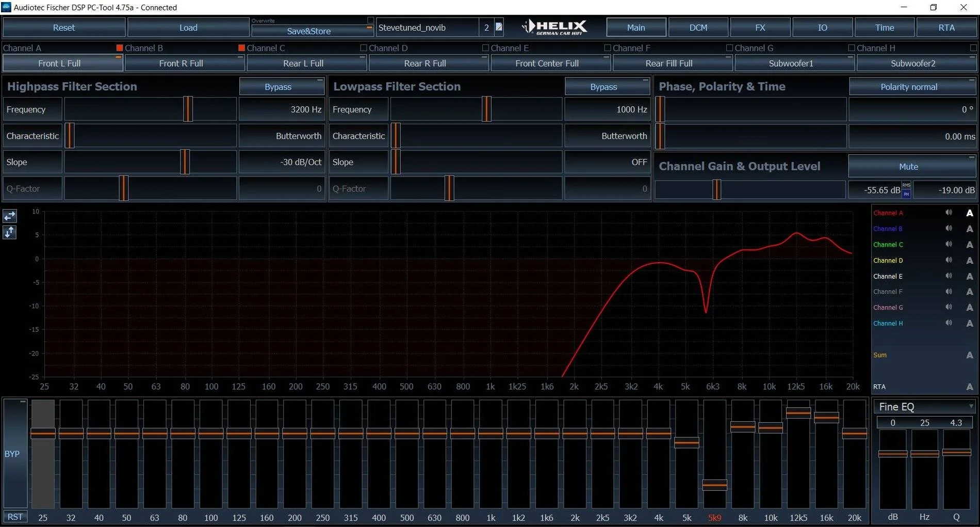Toggle the red checkbox between Channel B and C
The image size is (980, 527).
coord(241,47)
